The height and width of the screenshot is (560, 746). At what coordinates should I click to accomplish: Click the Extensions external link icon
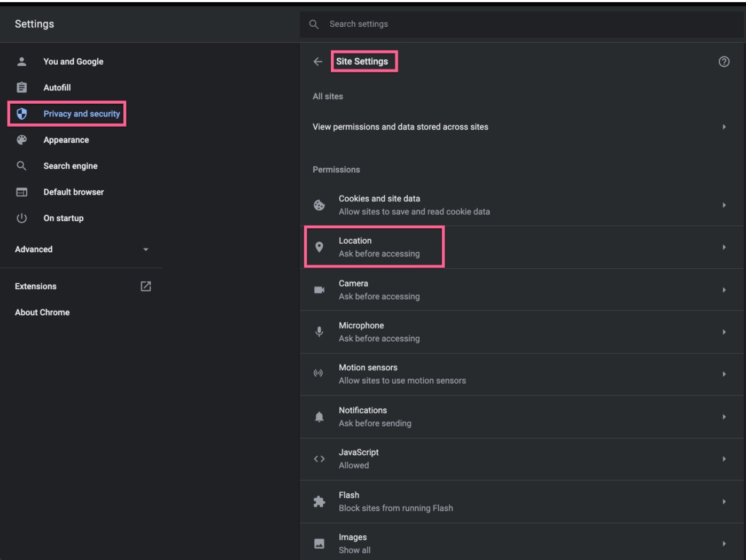146,286
